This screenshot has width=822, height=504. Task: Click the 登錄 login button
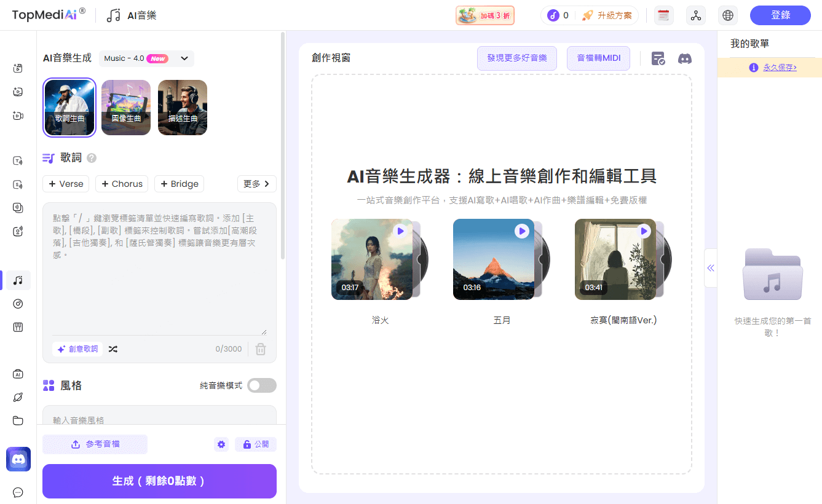click(780, 15)
